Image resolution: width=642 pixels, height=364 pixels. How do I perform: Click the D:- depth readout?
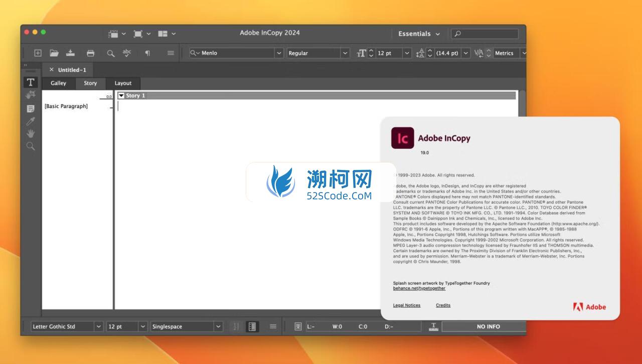389,326
